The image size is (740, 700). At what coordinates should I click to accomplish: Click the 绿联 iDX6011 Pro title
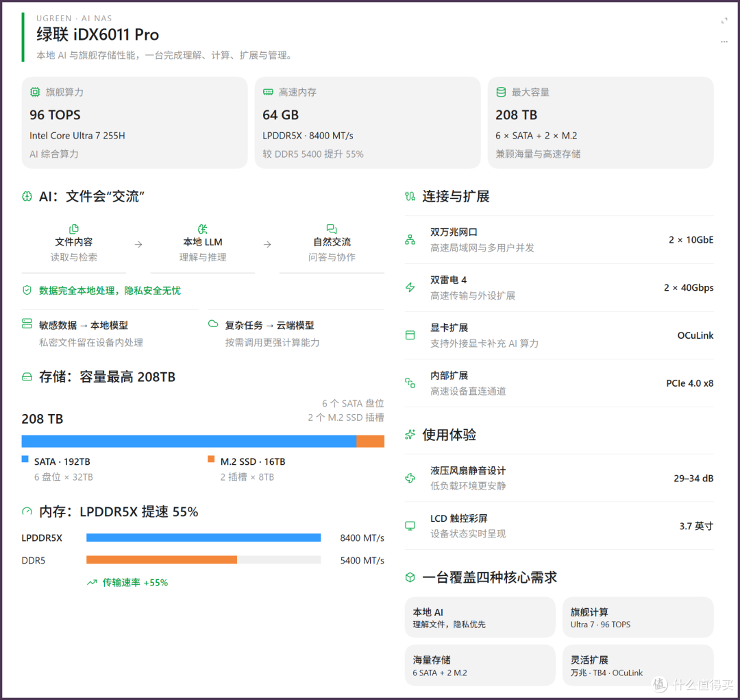[98, 34]
